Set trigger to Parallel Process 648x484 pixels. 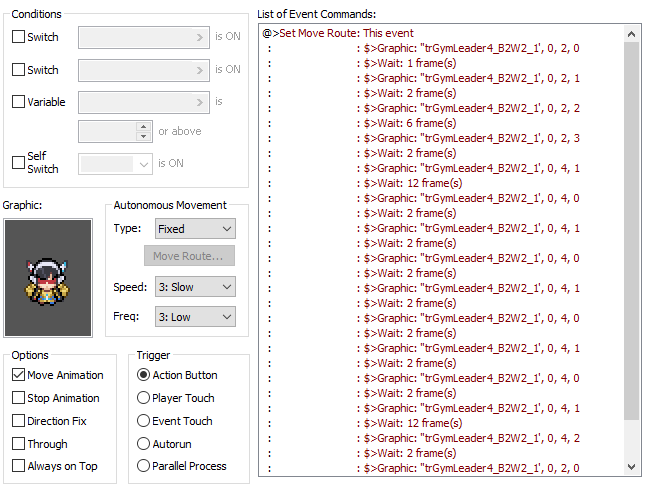coord(144,466)
